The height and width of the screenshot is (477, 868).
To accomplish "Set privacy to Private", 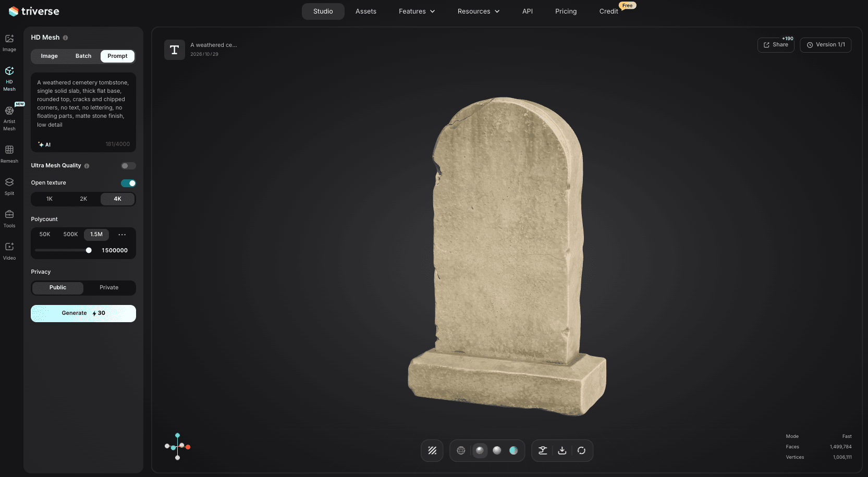I will pos(109,288).
